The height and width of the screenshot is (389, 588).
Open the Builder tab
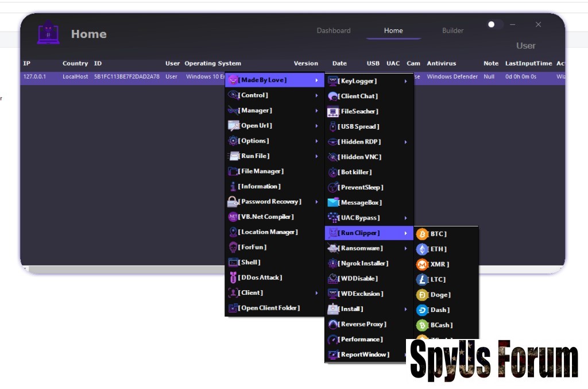pyautogui.click(x=452, y=31)
